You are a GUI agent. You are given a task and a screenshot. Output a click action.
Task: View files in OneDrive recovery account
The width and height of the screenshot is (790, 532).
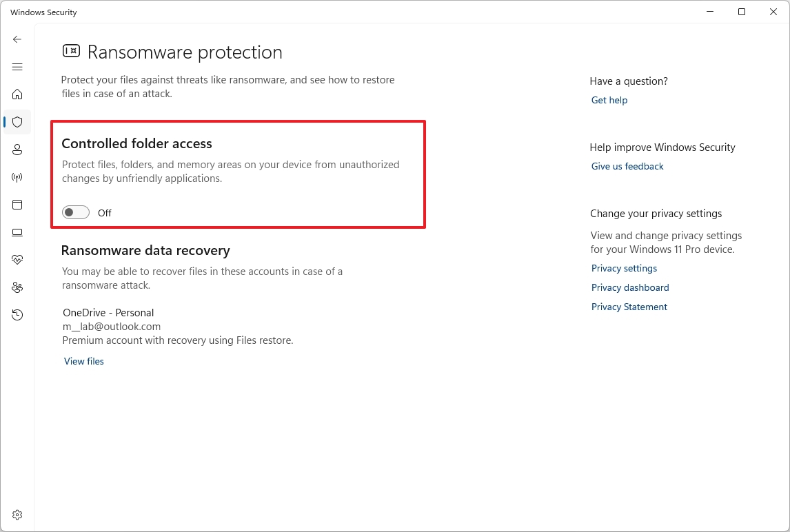[x=83, y=361]
